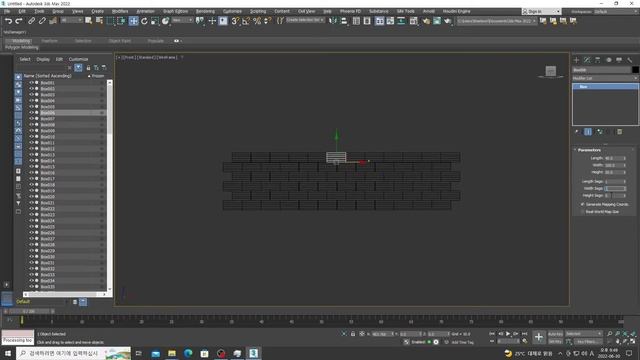Activate the Select and Link tool
The height and width of the screenshot is (360, 640).
coord(31,21)
